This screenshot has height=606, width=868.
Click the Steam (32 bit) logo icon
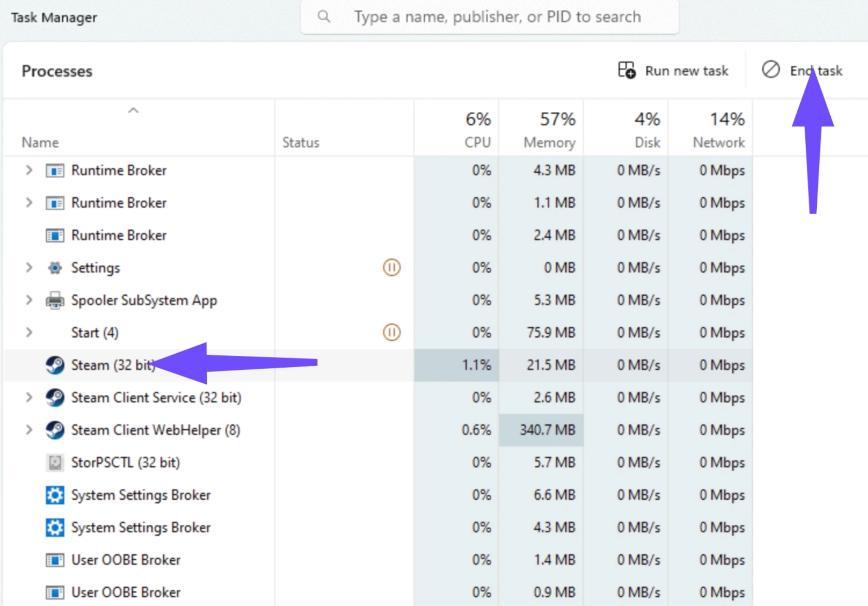click(x=55, y=365)
